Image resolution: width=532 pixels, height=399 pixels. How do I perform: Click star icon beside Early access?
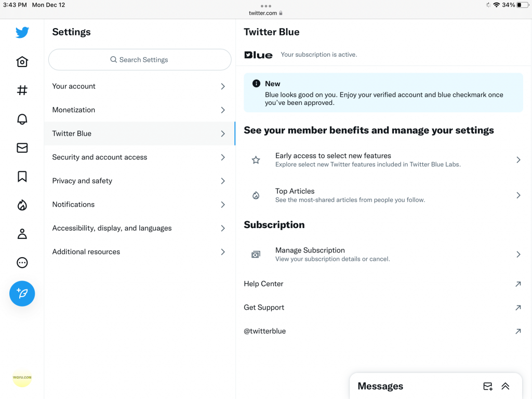256,160
